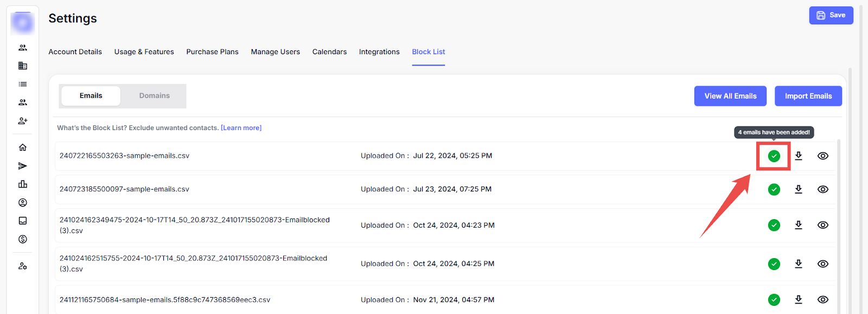
Task: Go to the Manage Users tab
Action: [x=275, y=52]
